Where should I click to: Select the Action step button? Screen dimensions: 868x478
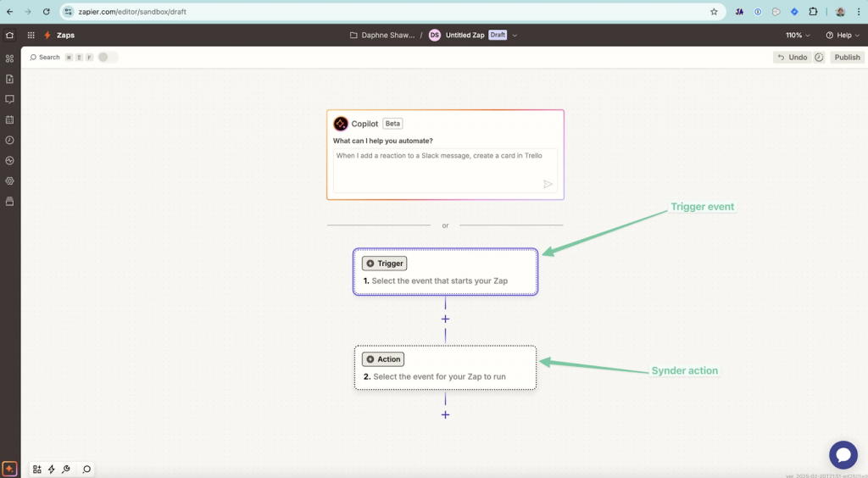point(383,359)
